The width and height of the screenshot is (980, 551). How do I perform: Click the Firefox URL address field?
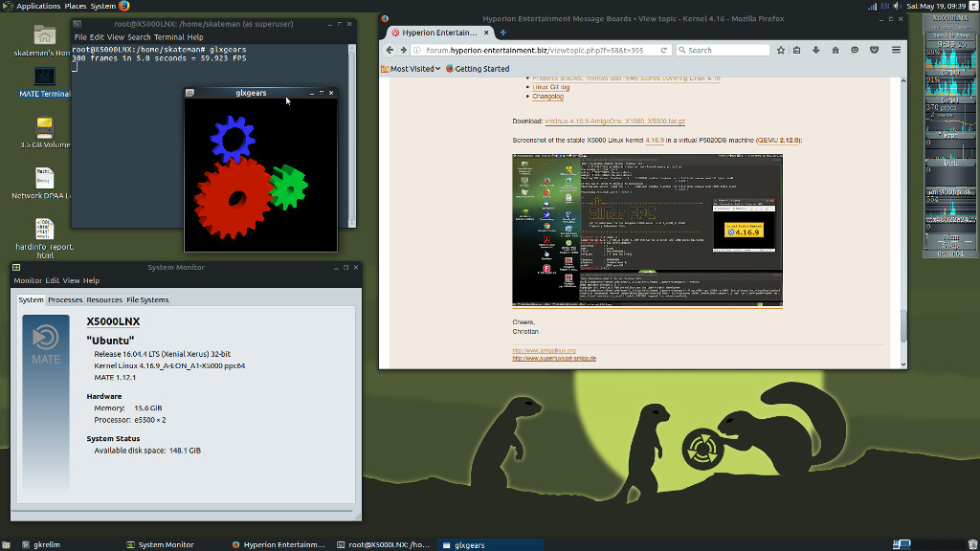point(542,50)
